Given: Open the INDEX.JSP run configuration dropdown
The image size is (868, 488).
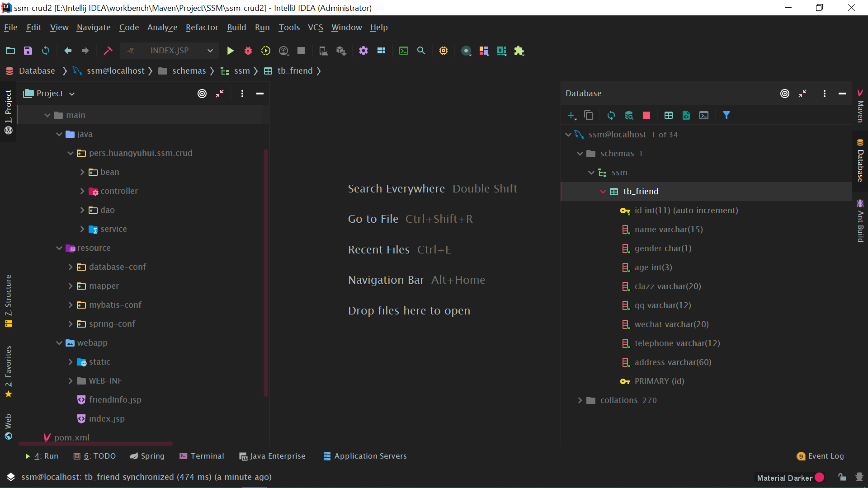Looking at the screenshot, I should point(170,51).
